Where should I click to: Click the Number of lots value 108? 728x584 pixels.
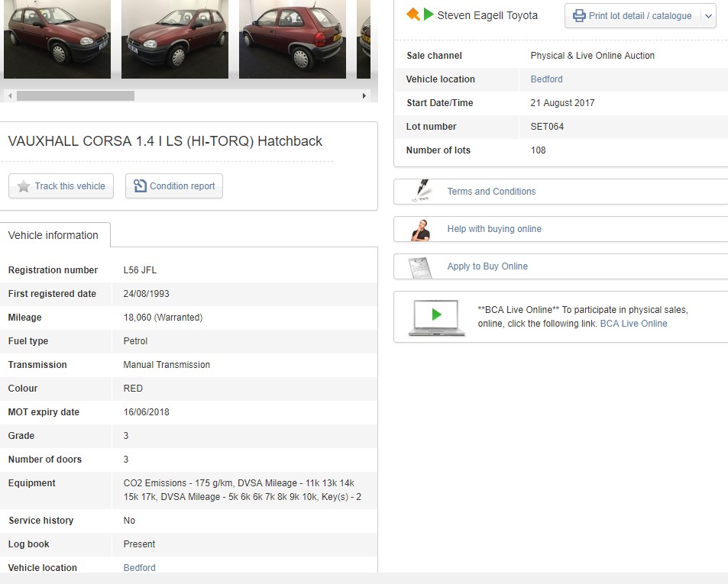[538, 150]
